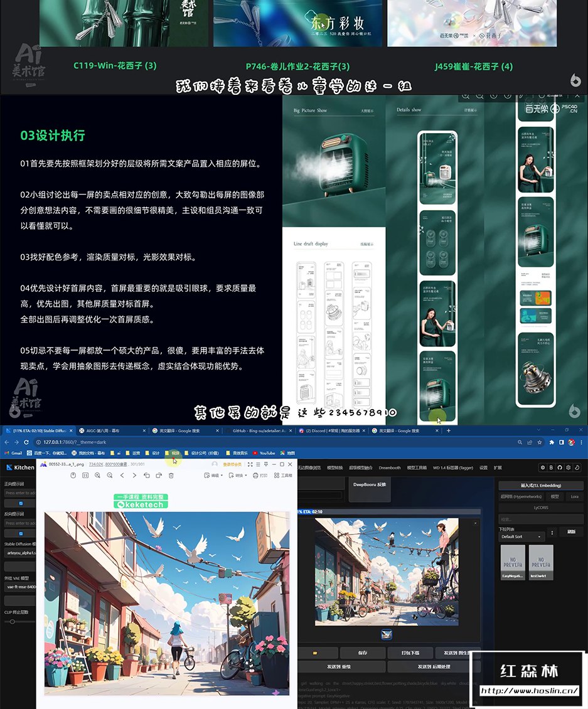This screenshot has width=588, height=709.
Task: Bookmark this page with the star icon
Action: 540,442
